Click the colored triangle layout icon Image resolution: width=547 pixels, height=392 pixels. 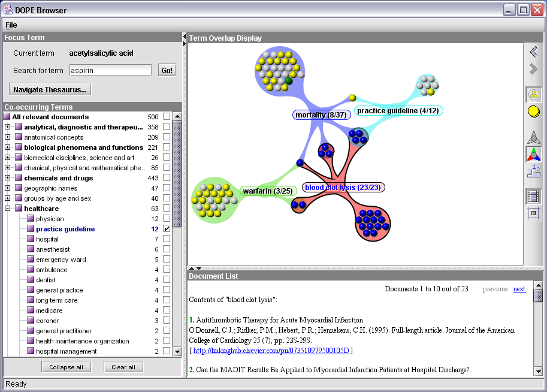point(533,154)
